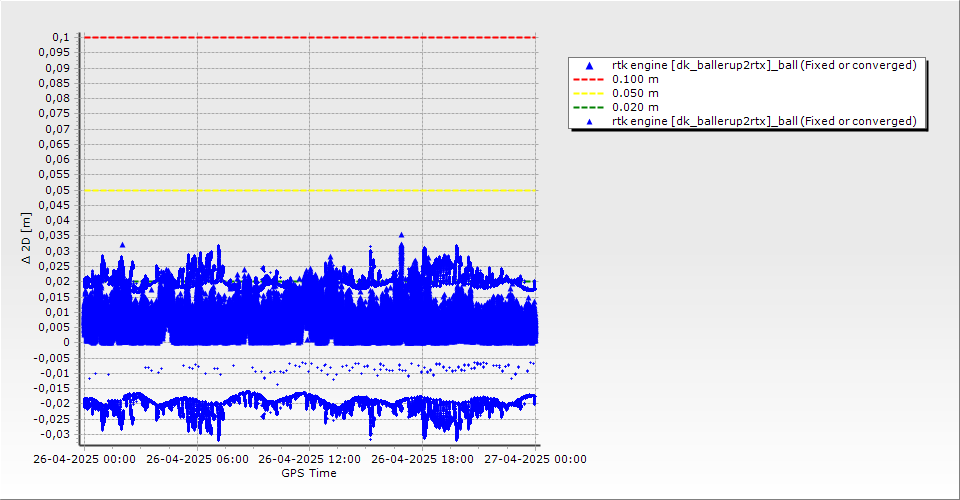Click the 0,1 y-axis label

61,37
